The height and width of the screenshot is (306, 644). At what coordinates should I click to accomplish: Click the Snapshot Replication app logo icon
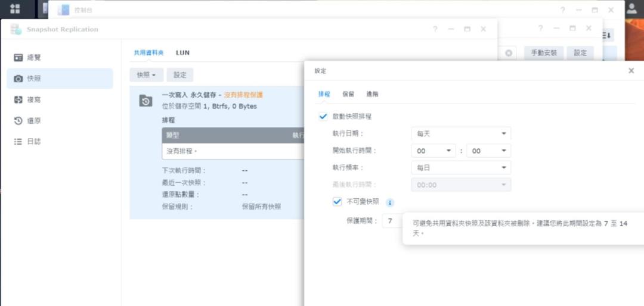(x=16, y=29)
